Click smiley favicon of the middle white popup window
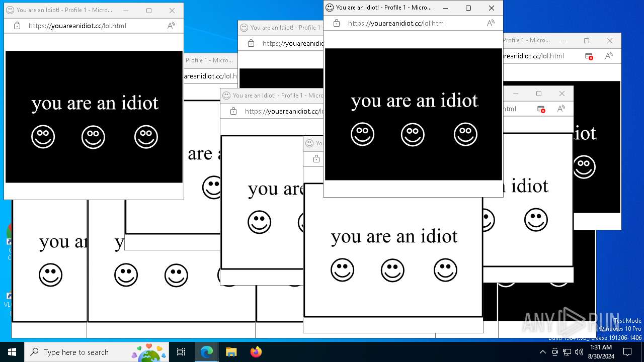The width and height of the screenshot is (644, 362). (226, 96)
